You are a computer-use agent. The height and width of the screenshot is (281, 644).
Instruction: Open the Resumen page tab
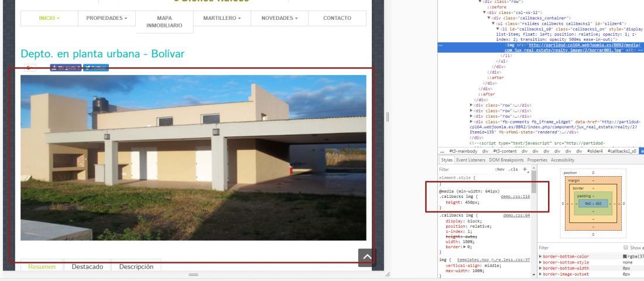tap(42, 266)
